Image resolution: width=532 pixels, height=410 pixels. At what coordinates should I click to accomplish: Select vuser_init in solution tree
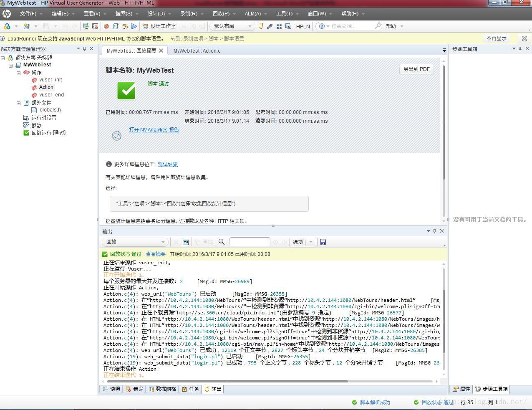(50, 80)
